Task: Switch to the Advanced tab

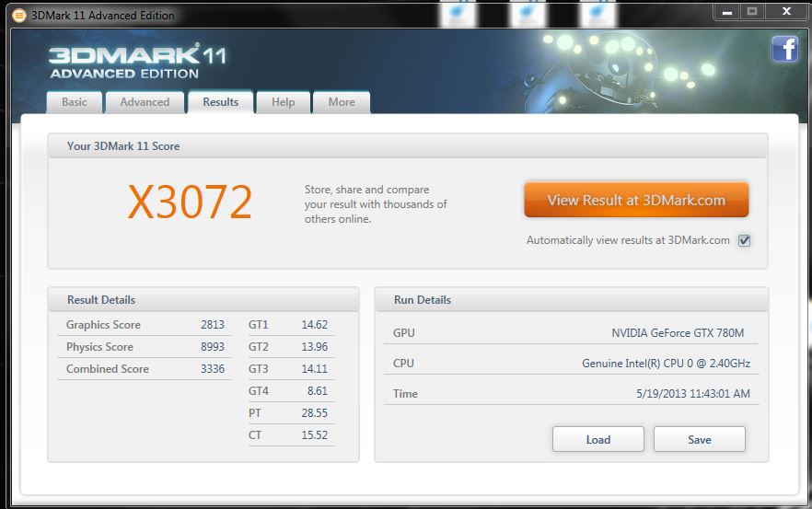Action: tap(145, 102)
